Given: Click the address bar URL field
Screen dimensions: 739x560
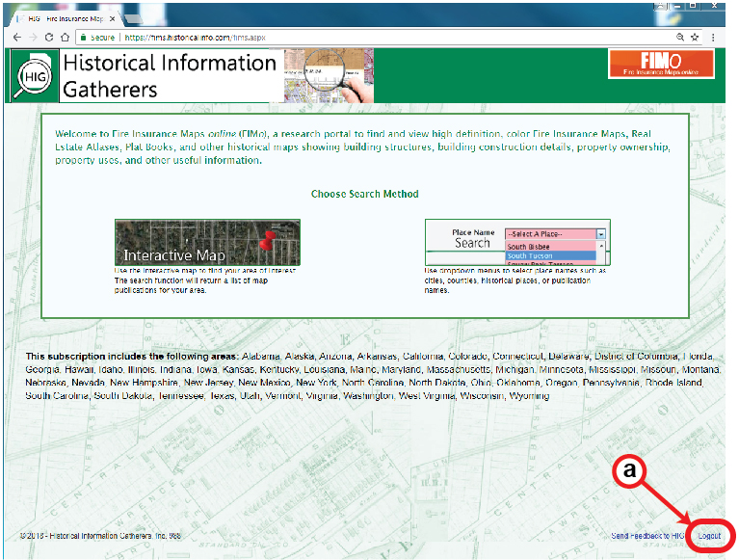Looking at the screenshot, I should (385, 37).
